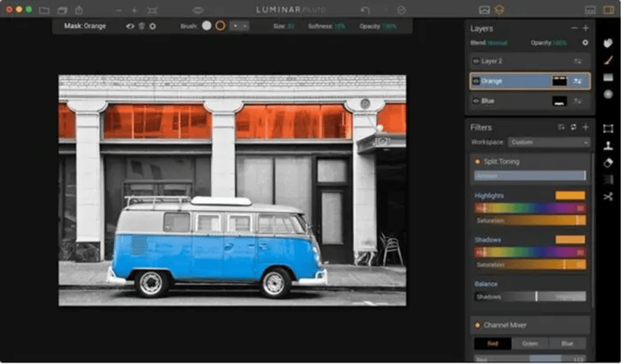Open layer settings gear
This screenshot has height=364, width=622.
point(586,43)
